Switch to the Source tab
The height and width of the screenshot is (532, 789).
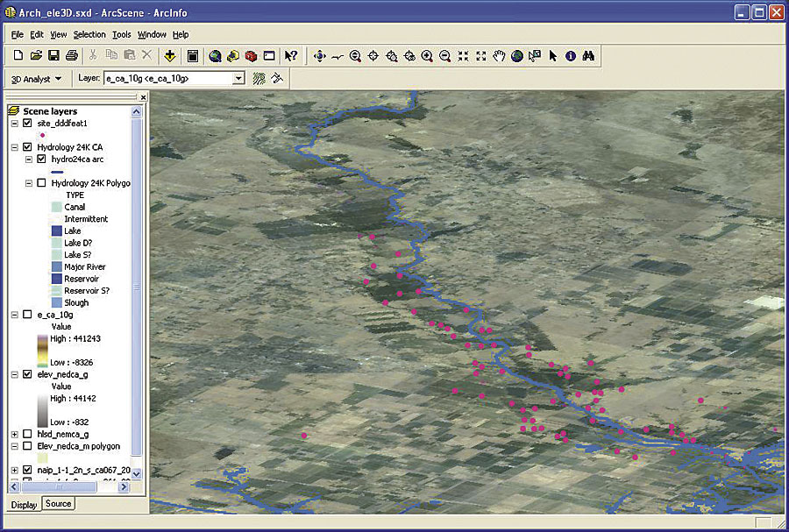pyautogui.click(x=59, y=504)
